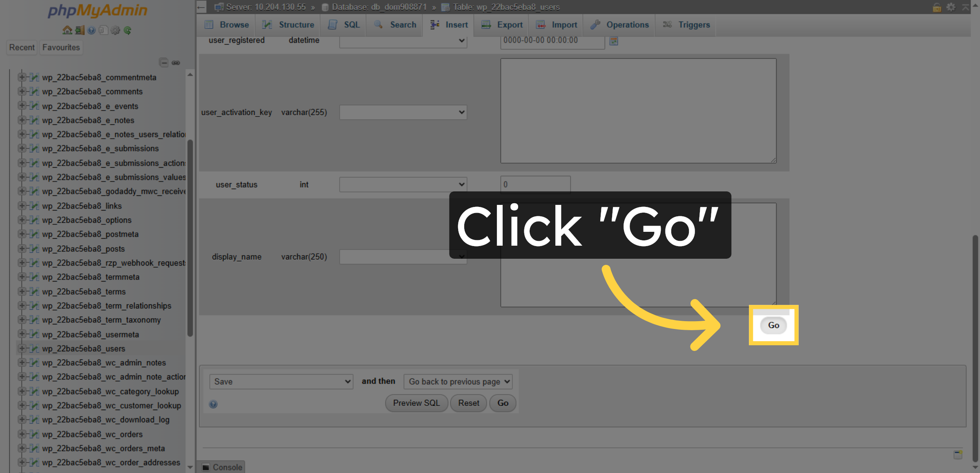Click into the user_activation_key text area

(638, 111)
